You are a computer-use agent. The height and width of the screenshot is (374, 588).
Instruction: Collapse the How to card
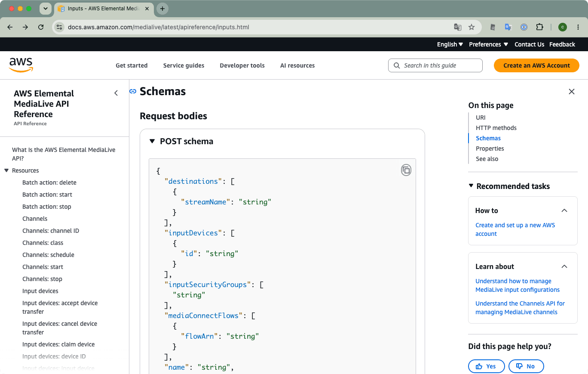(x=564, y=210)
